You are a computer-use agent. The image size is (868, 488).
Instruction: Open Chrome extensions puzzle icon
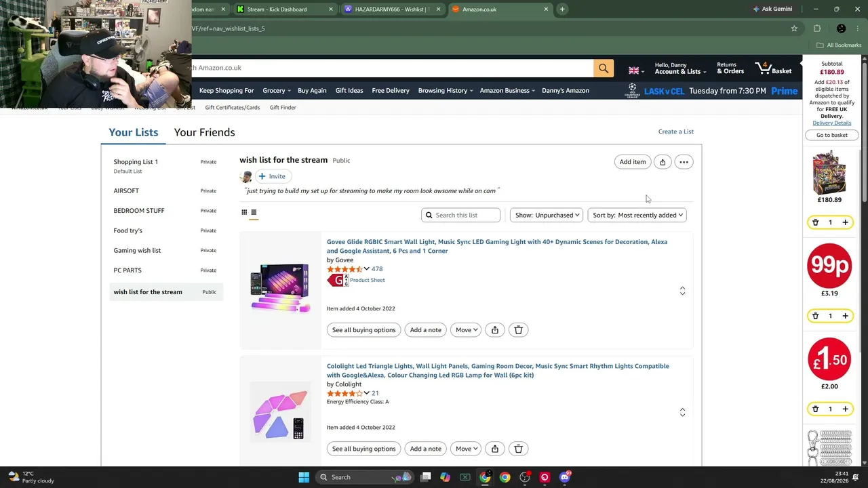[817, 28]
